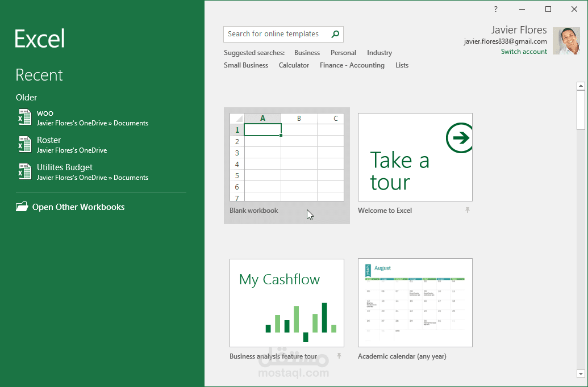Image resolution: width=588 pixels, height=387 pixels.
Task: Open the Blank workbook template
Action: [287, 166]
